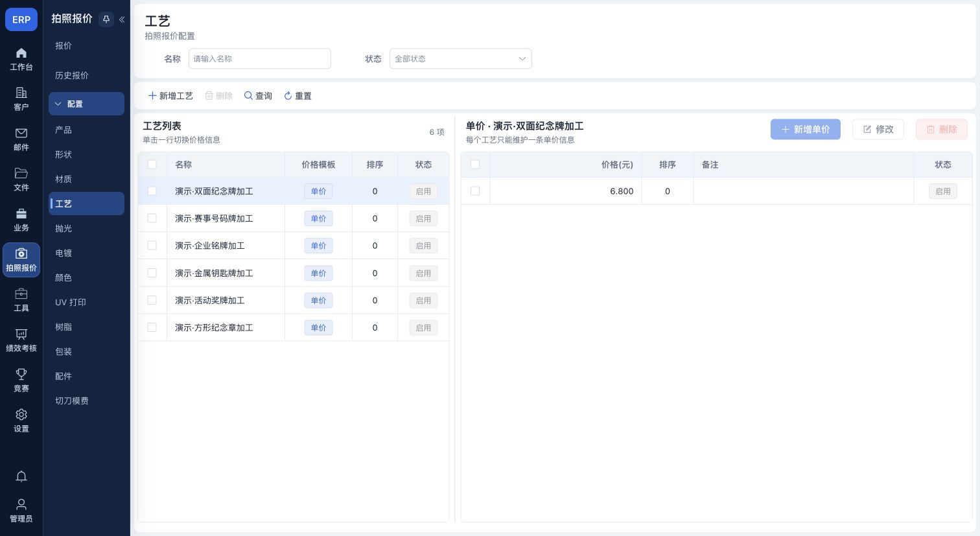This screenshot has height=536, width=980.
Task: Open 报价 in the side menu
Action: point(86,46)
